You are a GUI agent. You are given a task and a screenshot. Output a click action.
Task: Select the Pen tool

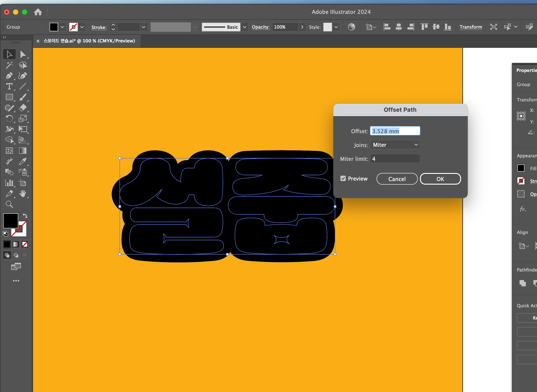(9, 76)
